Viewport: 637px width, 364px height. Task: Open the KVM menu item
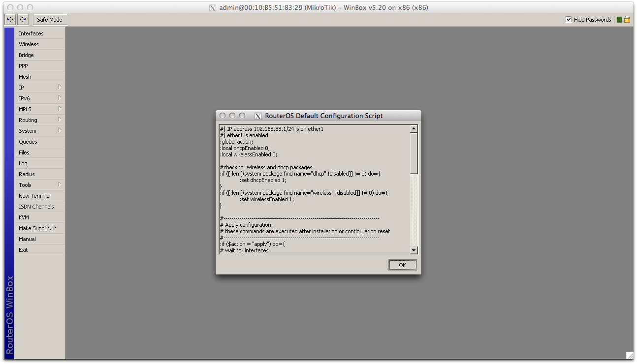(x=40, y=217)
